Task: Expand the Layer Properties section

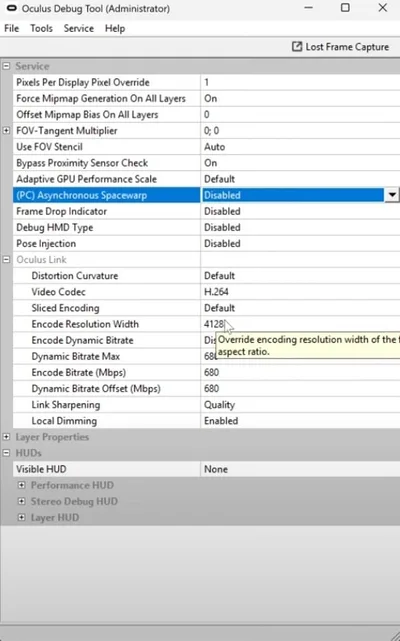Action: (x=6, y=437)
